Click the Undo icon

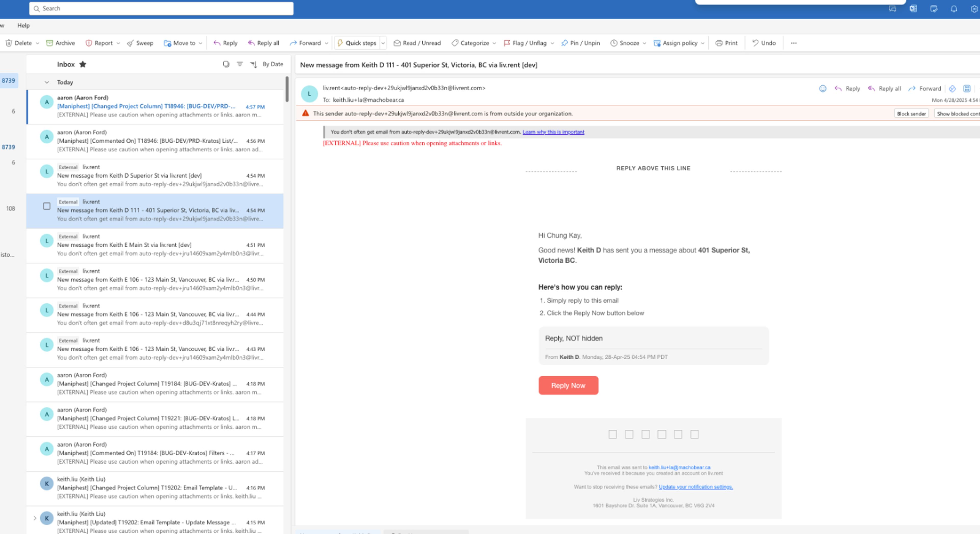[755, 43]
